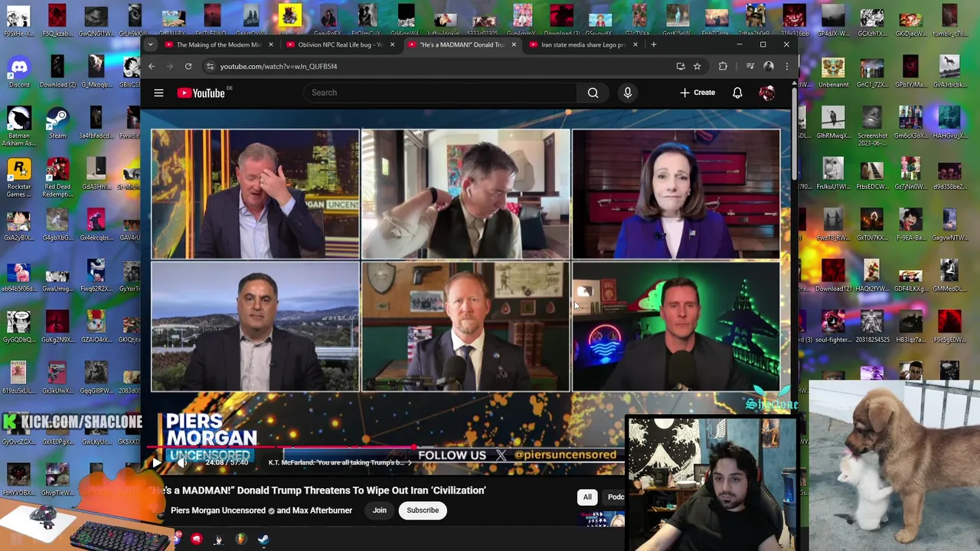Open Chrome three-dot menu
The image size is (980, 551).
pos(786,67)
